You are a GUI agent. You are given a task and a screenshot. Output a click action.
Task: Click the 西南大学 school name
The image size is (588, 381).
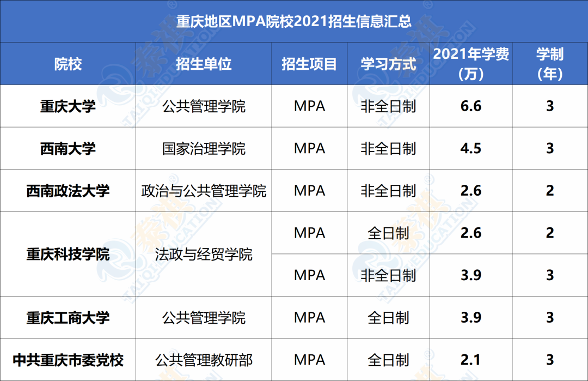[68, 148]
